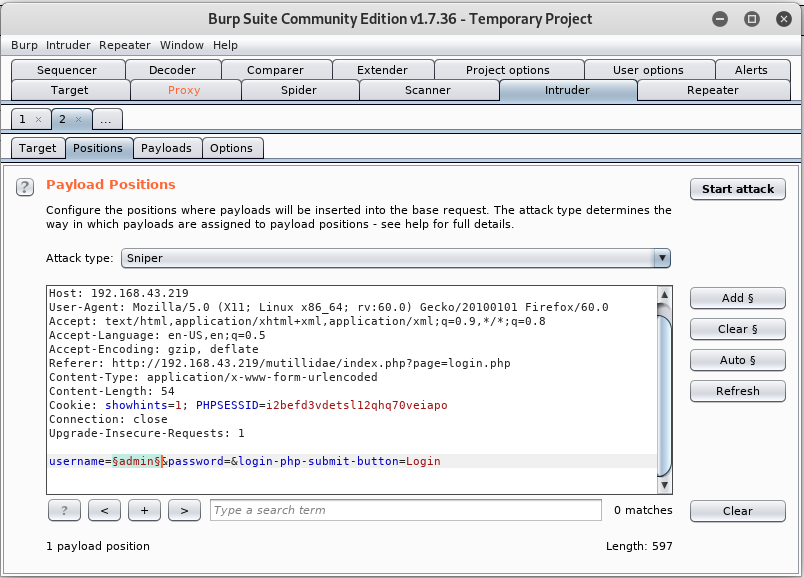Switch to the Decoder tab
This screenshot has width=804, height=578.
[172, 70]
